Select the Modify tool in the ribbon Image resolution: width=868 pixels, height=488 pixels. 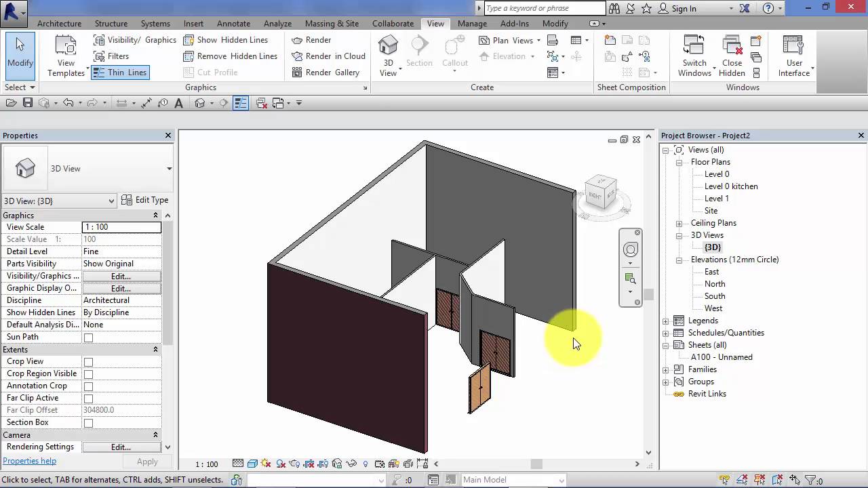click(20, 56)
